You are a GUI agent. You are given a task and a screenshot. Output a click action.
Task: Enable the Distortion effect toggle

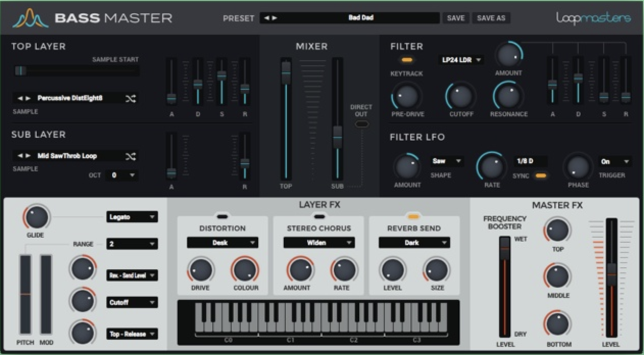[222, 216]
